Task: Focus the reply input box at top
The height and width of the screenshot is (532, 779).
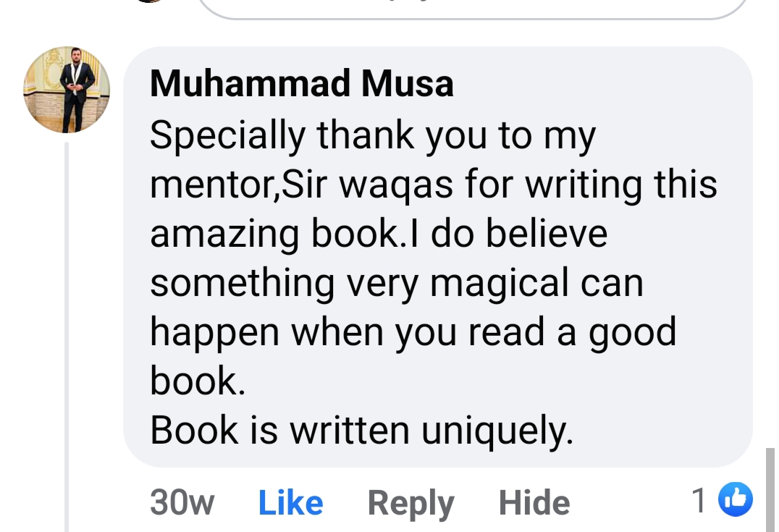Action: (x=472, y=9)
